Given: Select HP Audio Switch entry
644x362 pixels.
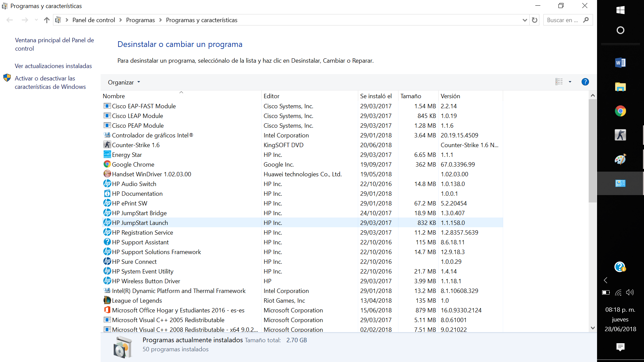Looking at the screenshot, I should (x=302, y=184).
